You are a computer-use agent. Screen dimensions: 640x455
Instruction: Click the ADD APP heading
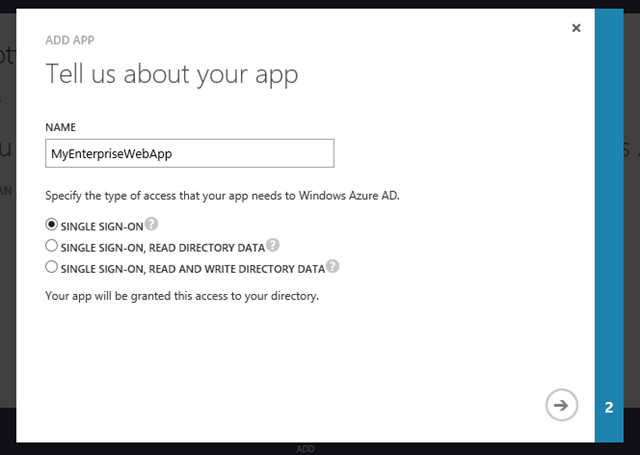point(70,40)
